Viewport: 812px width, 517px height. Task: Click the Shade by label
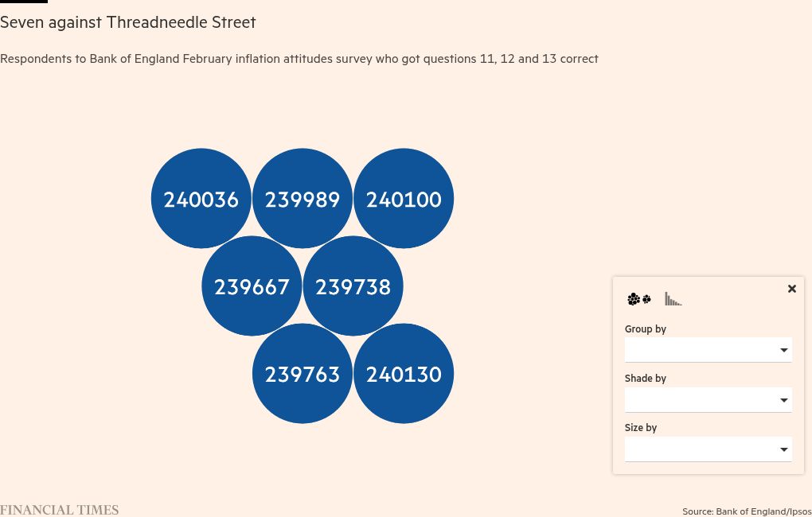click(x=645, y=378)
